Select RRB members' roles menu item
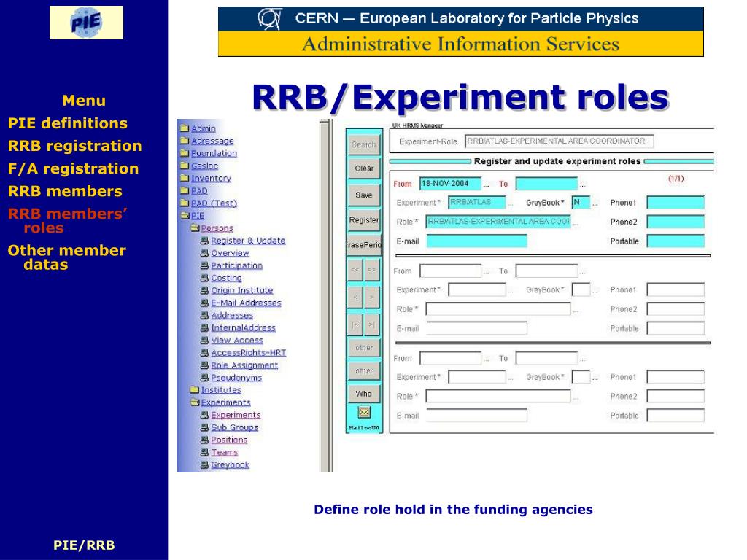 coord(67,220)
